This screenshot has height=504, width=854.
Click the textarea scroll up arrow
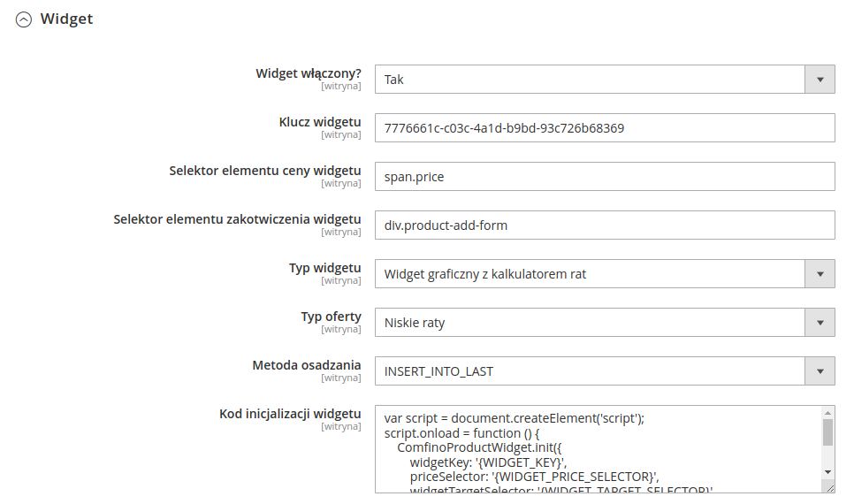pyautogui.click(x=827, y=413)
